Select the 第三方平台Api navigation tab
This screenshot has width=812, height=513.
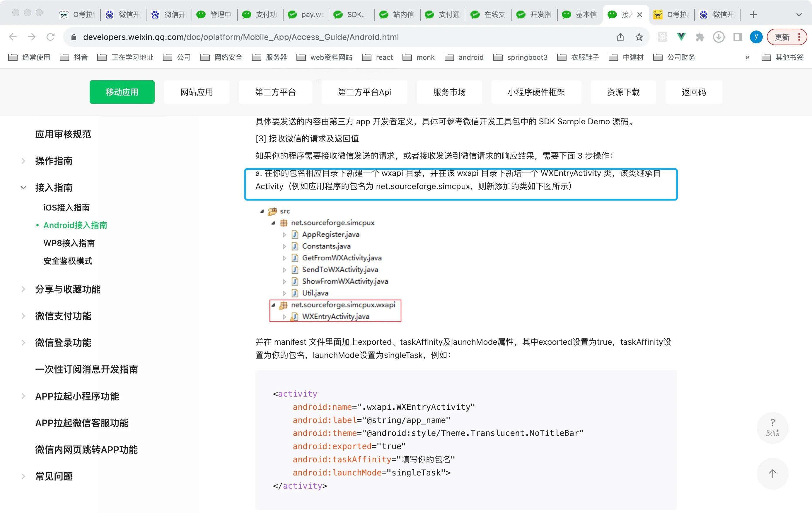[x=364, y=92]
